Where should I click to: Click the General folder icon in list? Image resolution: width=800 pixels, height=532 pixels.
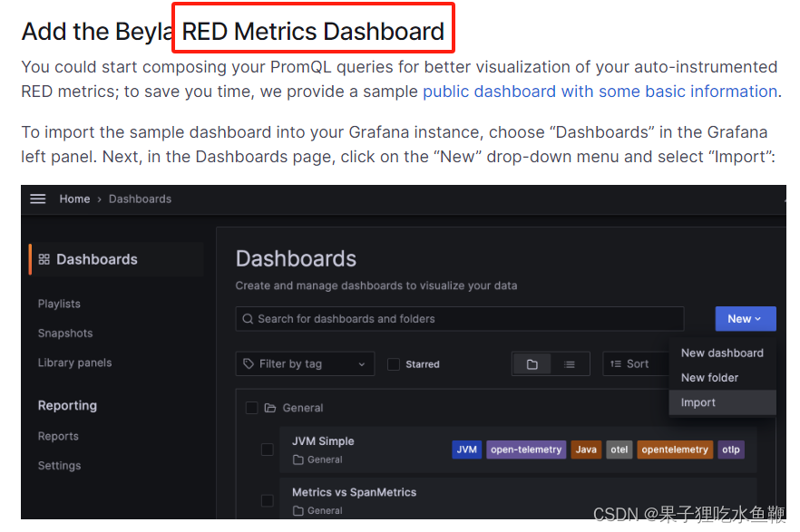270,408
